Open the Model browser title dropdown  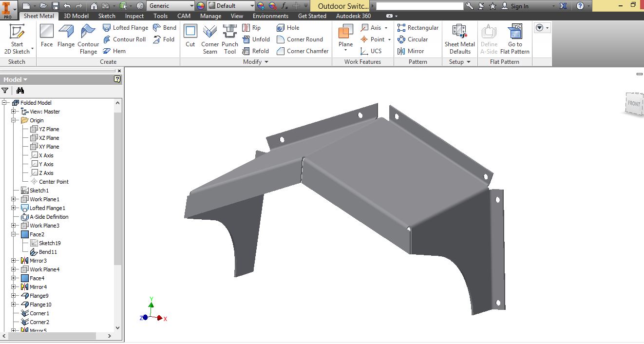[x=16, y=79]
